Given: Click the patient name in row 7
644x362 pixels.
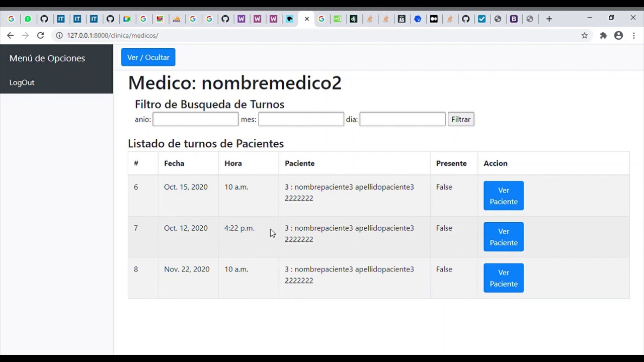Looking at the screenshot, I should [x=354, y=228].
